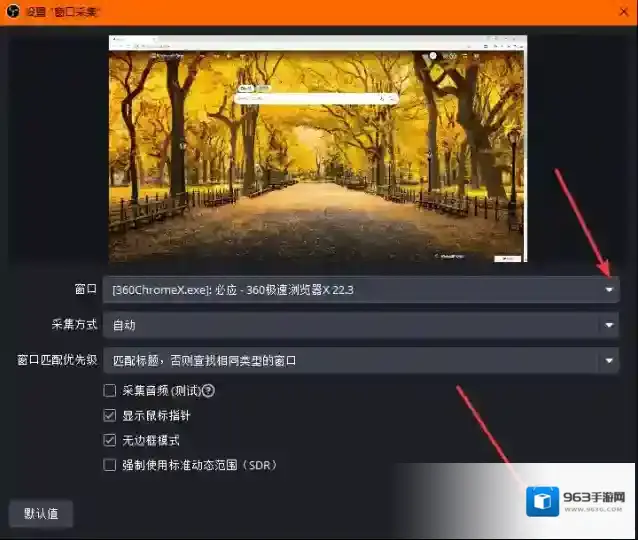Enable 强制使用标准动态范围 (SDR) checkbox
The height and width of the screenshot is (540, 638).
click(109, 465)
